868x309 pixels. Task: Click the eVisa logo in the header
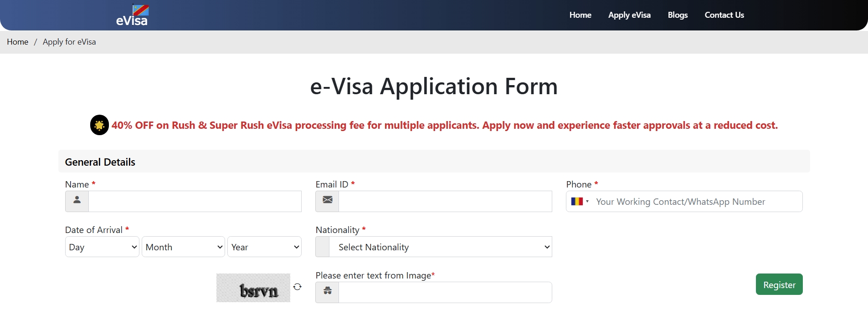click(132, 15)
